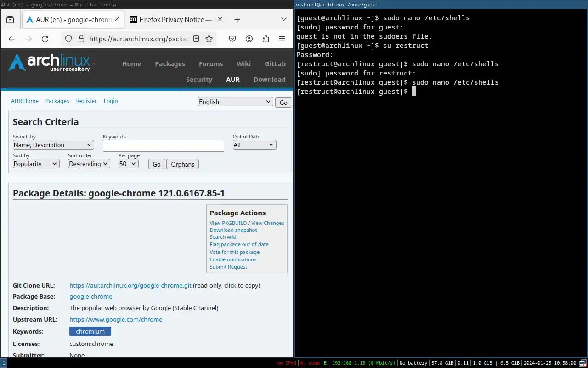Click Vote for this package
The width and height of the screenshot is (588, 368).
tap(235, 252)
